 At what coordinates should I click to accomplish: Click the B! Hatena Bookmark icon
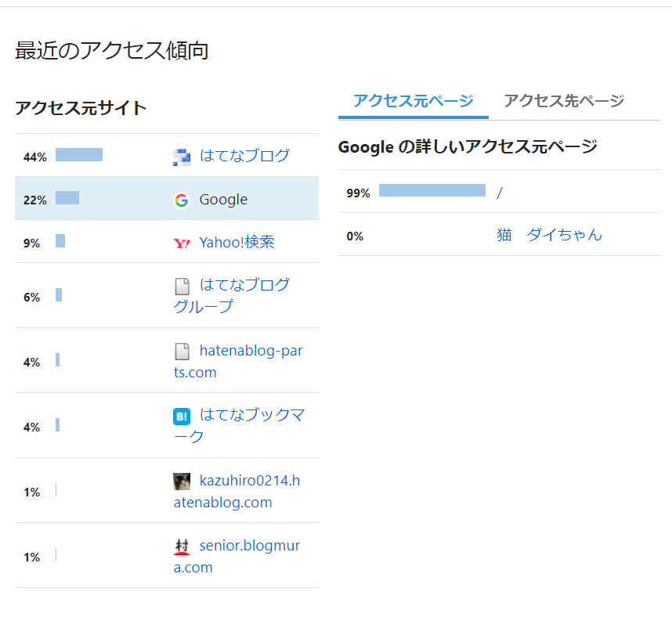182,417
